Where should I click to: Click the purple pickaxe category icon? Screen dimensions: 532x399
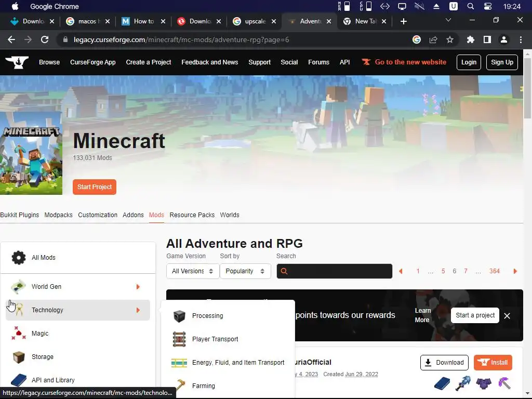(504, 383)
